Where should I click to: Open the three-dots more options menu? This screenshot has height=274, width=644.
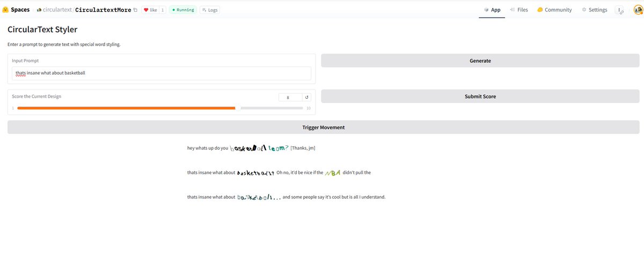pyautogui.click(x=619, y=10)
